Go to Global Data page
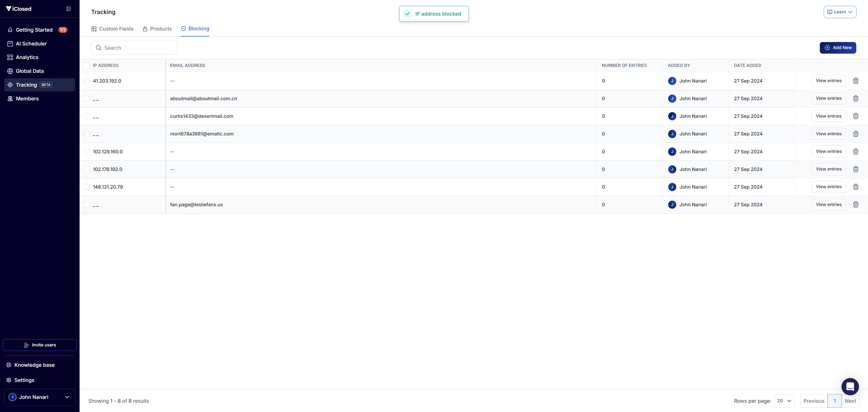This screenshot has width=868, height=412. pos(30,71)
